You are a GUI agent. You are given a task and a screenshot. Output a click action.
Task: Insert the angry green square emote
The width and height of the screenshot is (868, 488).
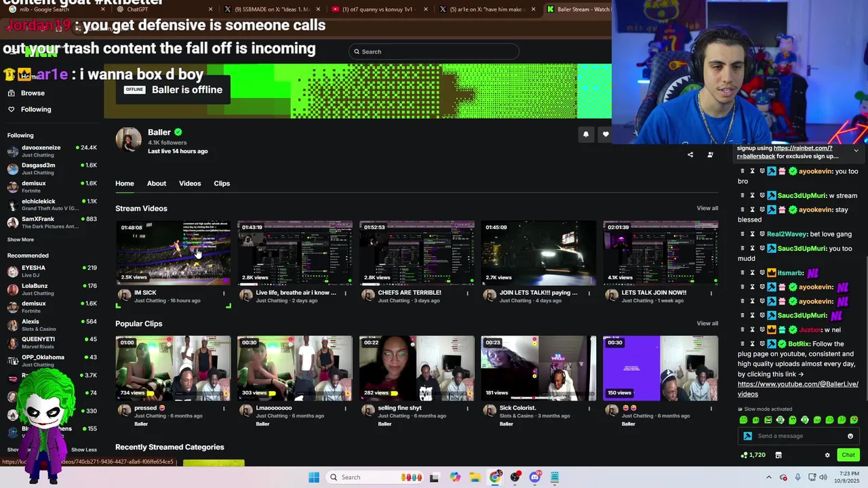click(768, 420)
